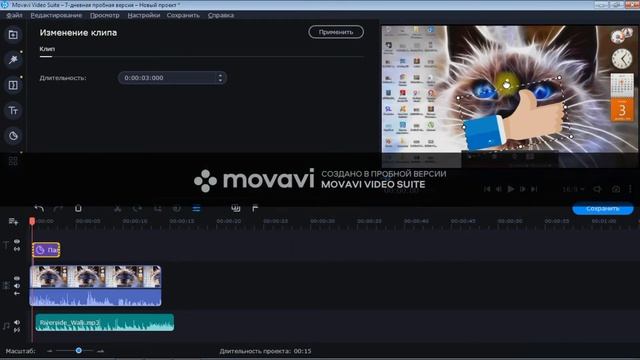Open the Редактирование menu
This screenshot has height=360, width=640.
56,15
